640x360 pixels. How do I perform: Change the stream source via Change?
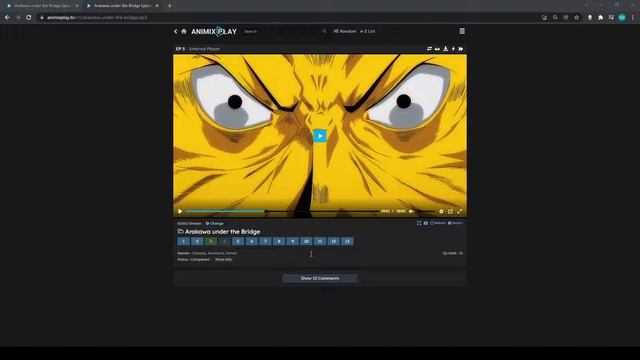click(x=215, y=224)
